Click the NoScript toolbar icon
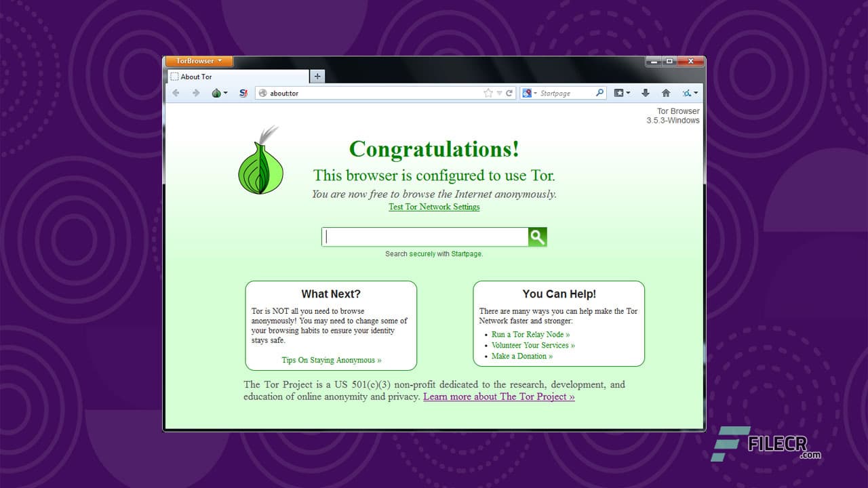 (243, 93)
